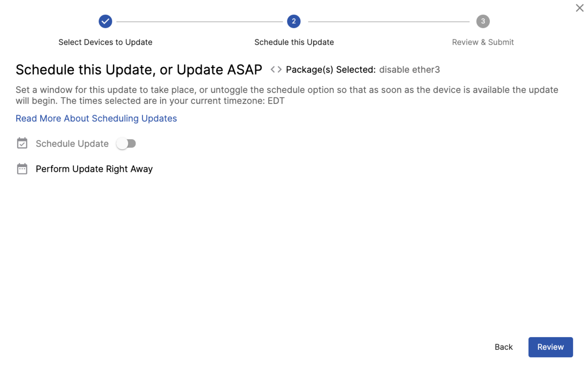
Task: Select the Schedule this Update step label
Action: pos(294,42)
